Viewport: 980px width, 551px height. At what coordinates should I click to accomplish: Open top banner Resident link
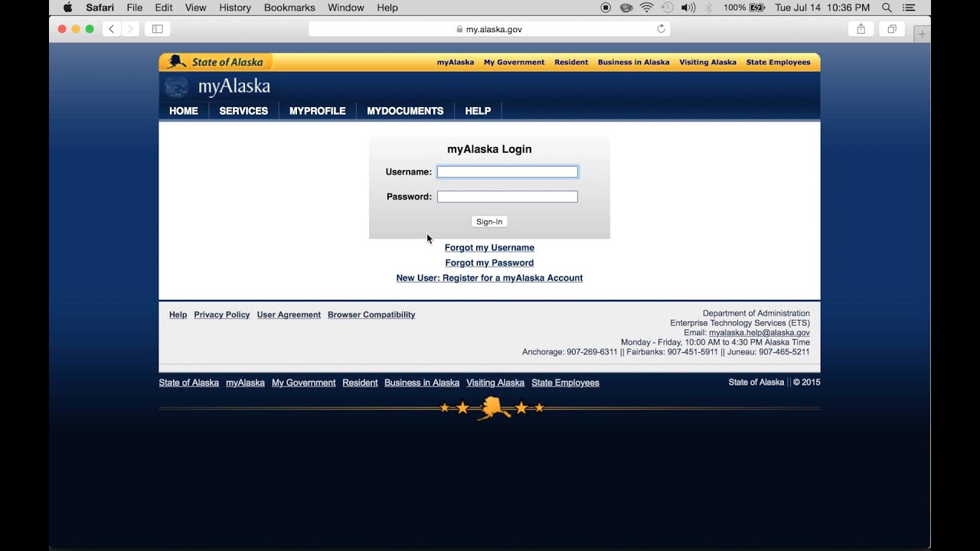571,62
